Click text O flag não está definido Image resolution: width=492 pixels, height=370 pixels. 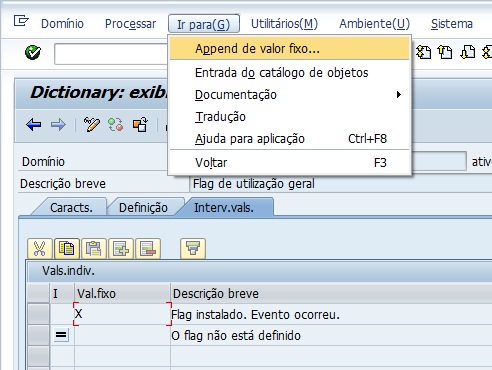pyautogui.click(x=236, y=335)
